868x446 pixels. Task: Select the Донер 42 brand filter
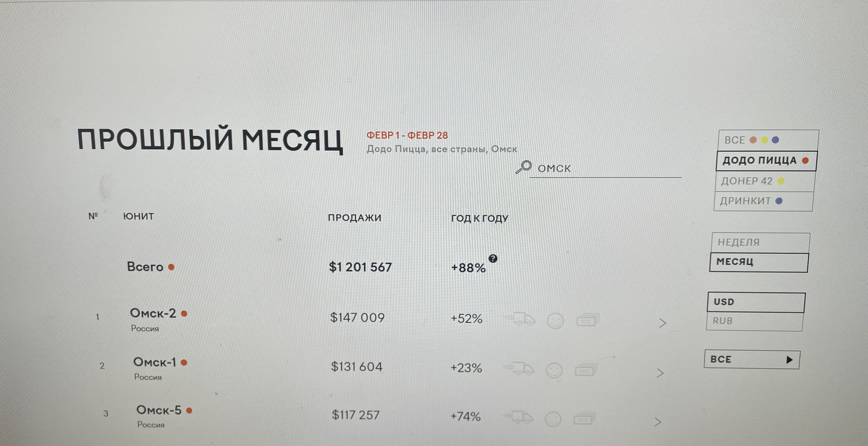pos(764,181)
